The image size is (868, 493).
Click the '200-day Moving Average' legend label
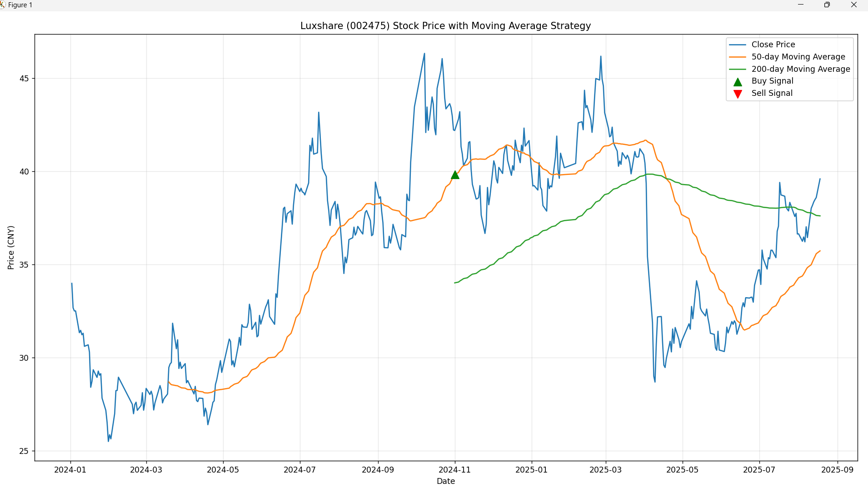(x=801, y=69)
